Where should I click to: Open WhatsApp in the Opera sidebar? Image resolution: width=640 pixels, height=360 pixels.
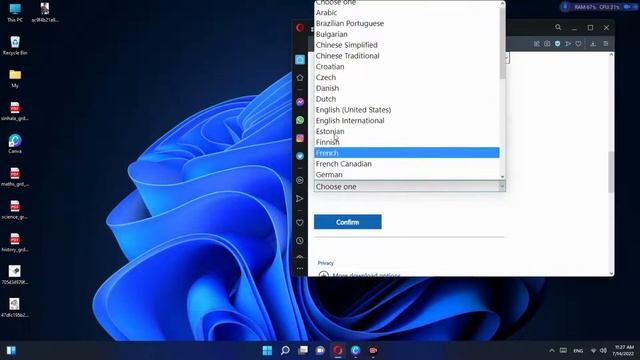click(300, 120)
